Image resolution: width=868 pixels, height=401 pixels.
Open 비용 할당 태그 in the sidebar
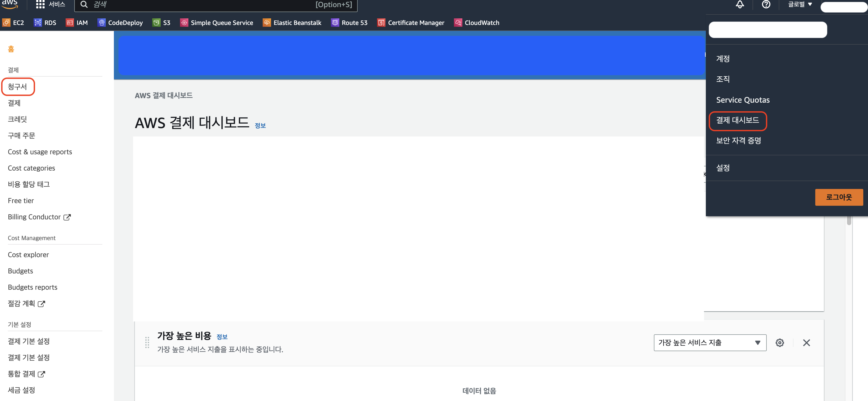[x=29, y=184]
